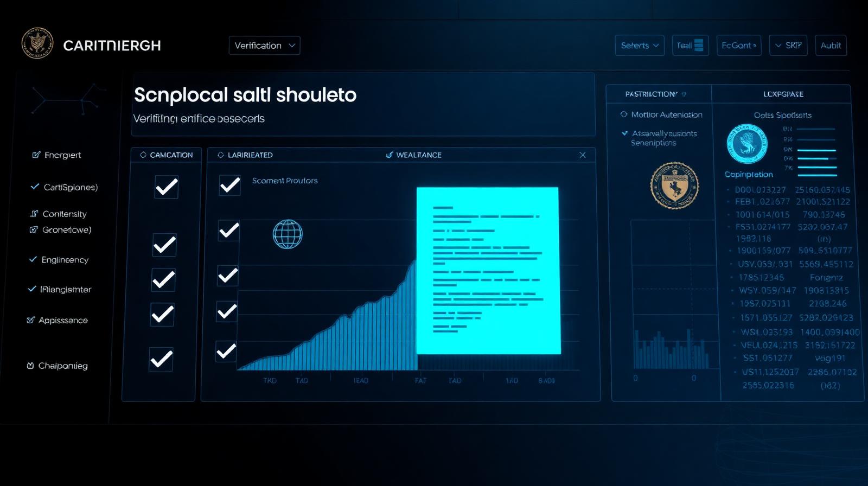Expand the SKIP dropdown
The width and height of the screenshot is (868, 486).
pyautogui.click(x=788, y=46)
